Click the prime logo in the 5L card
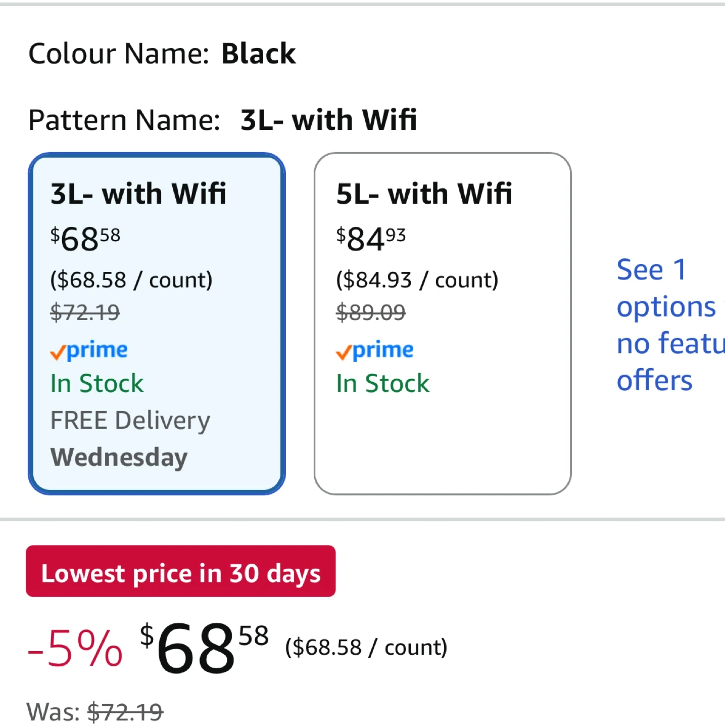 click(375, 350)
